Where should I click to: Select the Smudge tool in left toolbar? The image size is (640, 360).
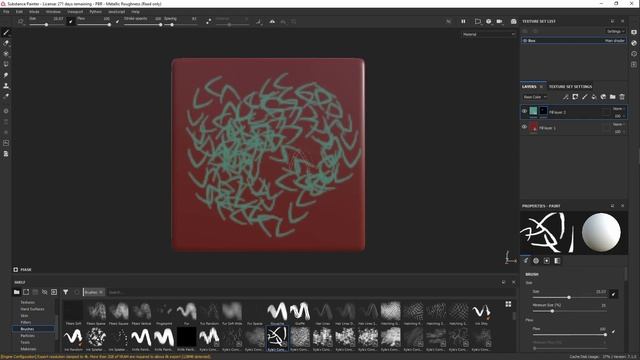[6, 75]
